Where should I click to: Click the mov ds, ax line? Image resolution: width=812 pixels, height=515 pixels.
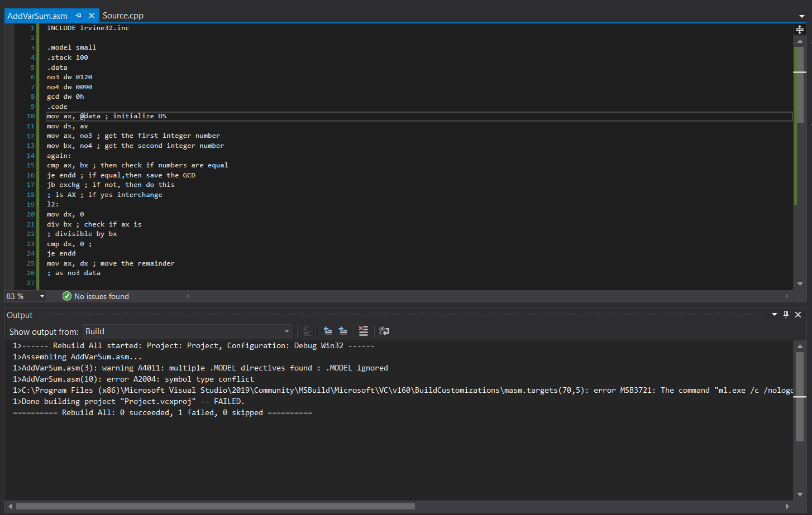click(68, 126)
